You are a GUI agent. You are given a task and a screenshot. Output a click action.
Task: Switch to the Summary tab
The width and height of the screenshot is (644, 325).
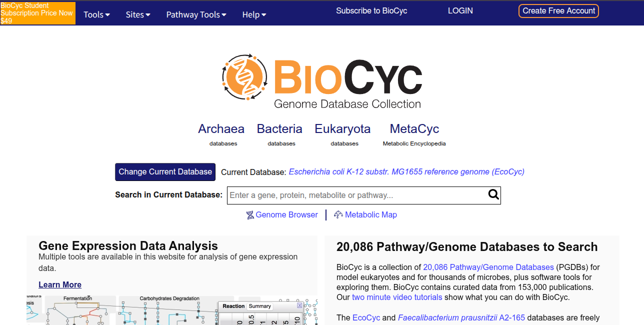pyautogui.click(x=259, y=306)
